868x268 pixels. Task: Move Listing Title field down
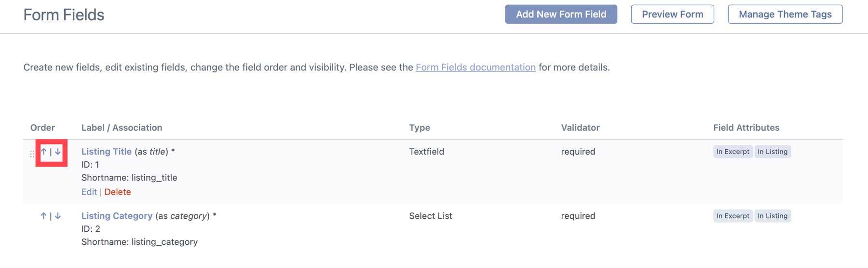pyautogui.click(x=58, y=152)
